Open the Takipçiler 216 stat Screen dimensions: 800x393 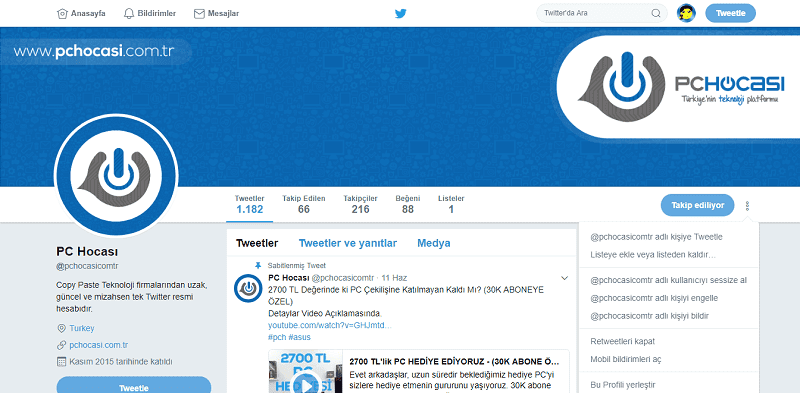[360, 204]
